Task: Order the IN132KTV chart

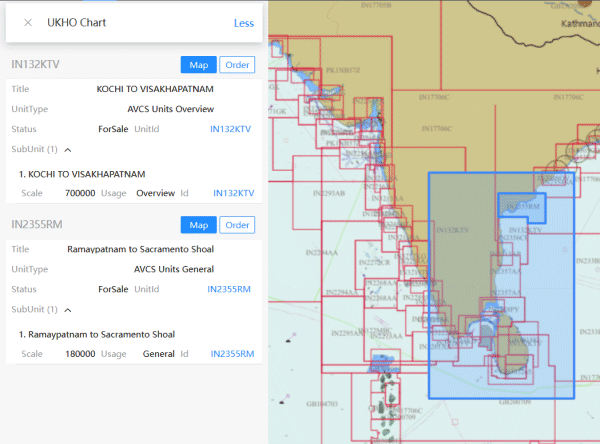Action: (237, 65)
